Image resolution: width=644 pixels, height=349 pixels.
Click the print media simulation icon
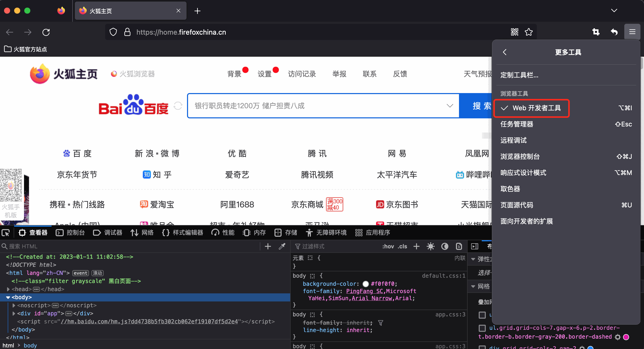[x=459, y=246]
